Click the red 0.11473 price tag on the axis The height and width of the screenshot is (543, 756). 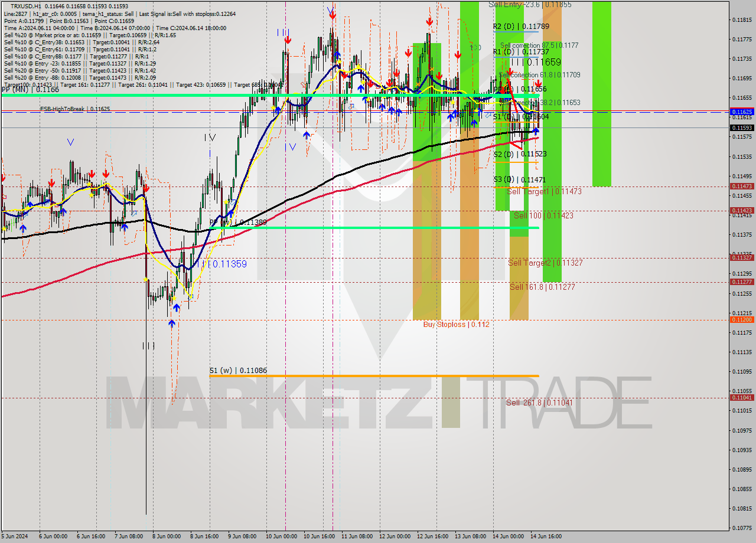(742, 186)
